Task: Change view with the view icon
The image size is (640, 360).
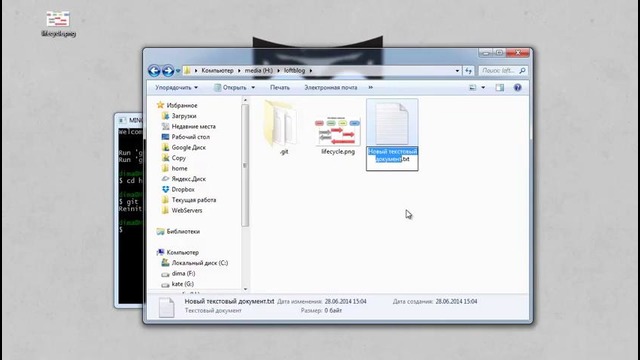Action: (x=472, y=87)
